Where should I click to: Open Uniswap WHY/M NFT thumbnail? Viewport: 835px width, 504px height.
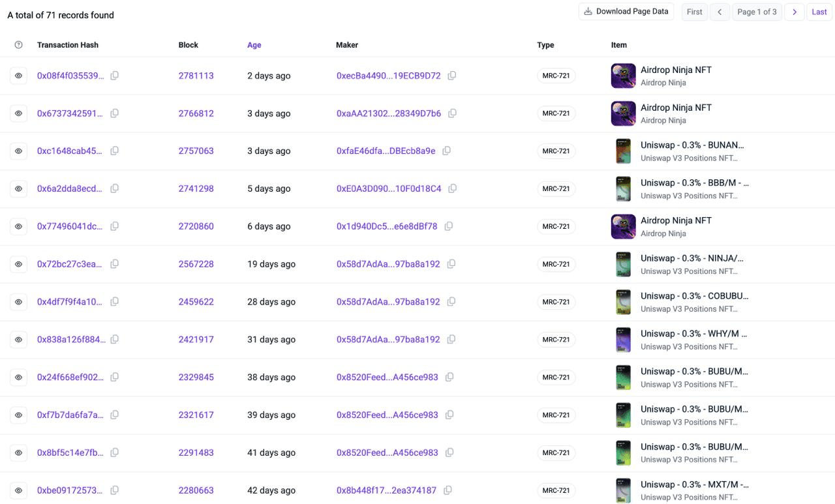(624, 340)
